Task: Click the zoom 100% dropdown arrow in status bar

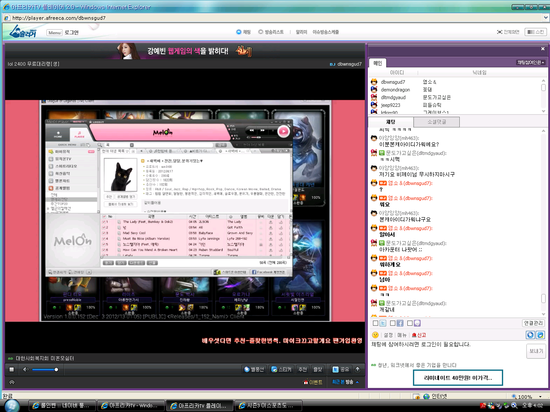Action: [x=541, y=397]
